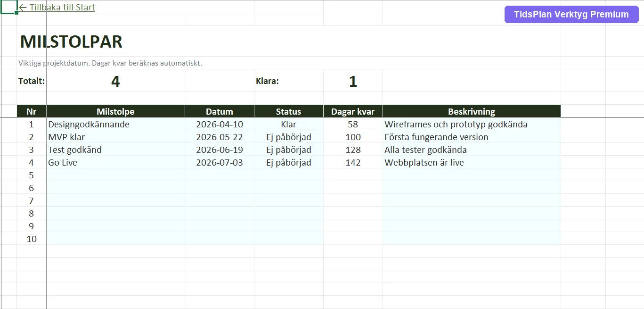
Task: Open the Ej påbörjad status for Go Live
Action: pyautogui.click(x=288, y=162)
